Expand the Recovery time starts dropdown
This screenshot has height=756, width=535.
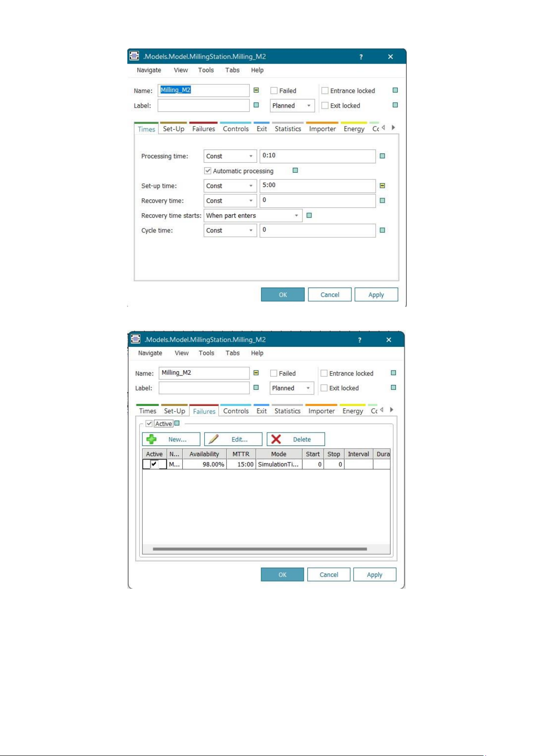pos(253,216)
